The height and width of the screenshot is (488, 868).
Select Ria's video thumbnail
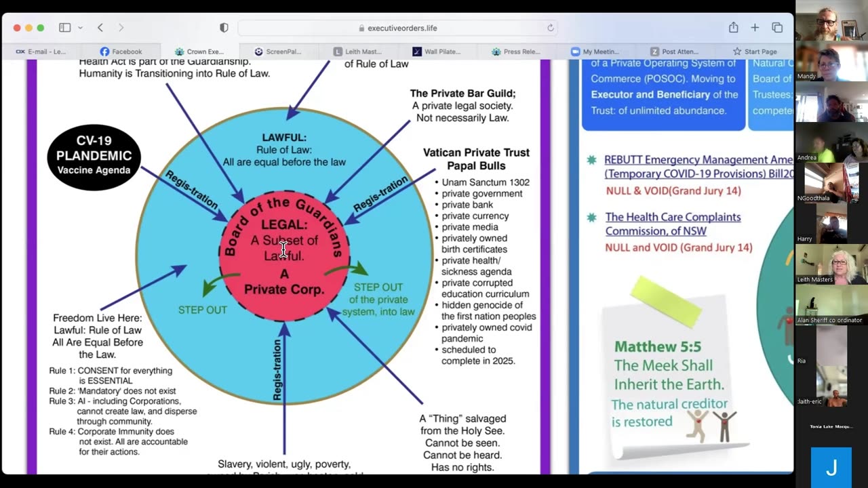point(831,346)
